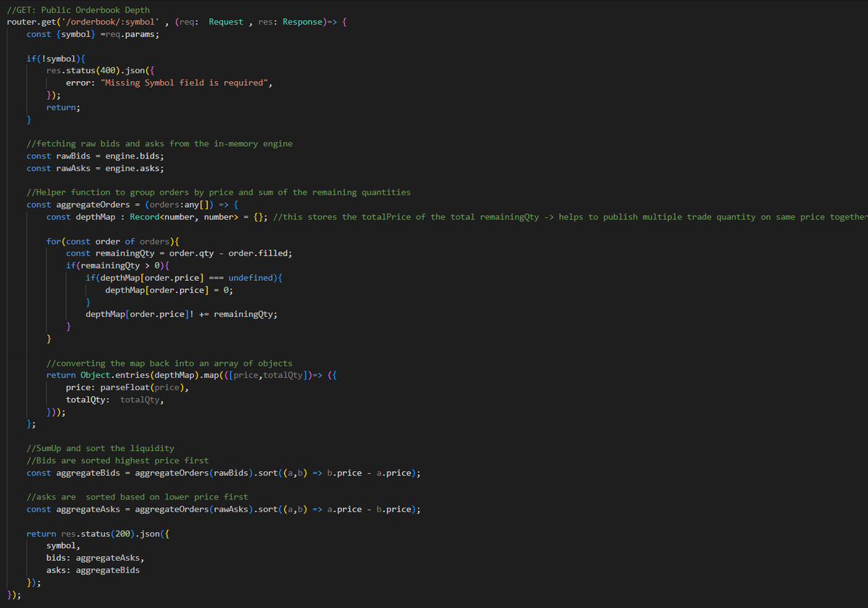Click "res.status(200)" in the return statement

point(98,534)
